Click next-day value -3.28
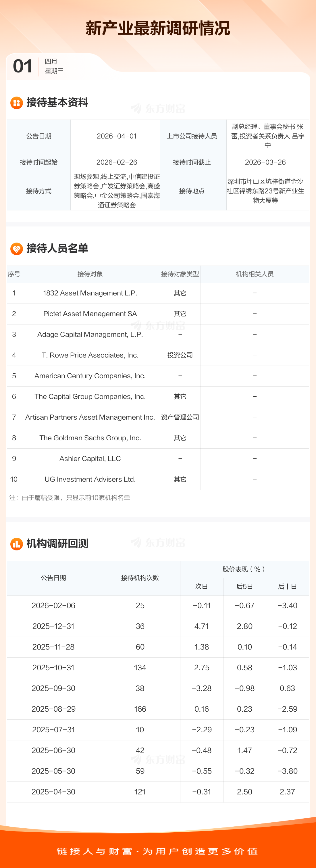Image resolution: width=316 pixels, height=868 pixels. click(201, 688)
